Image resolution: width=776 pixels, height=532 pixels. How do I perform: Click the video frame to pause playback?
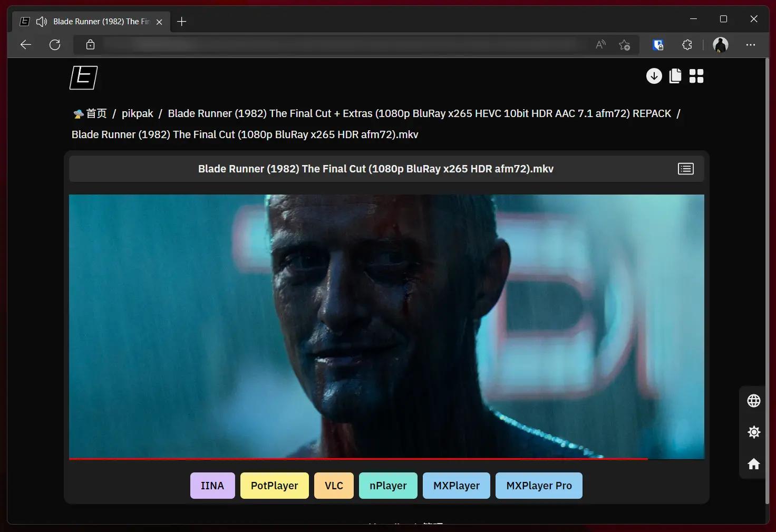click(x=386, y=326)
